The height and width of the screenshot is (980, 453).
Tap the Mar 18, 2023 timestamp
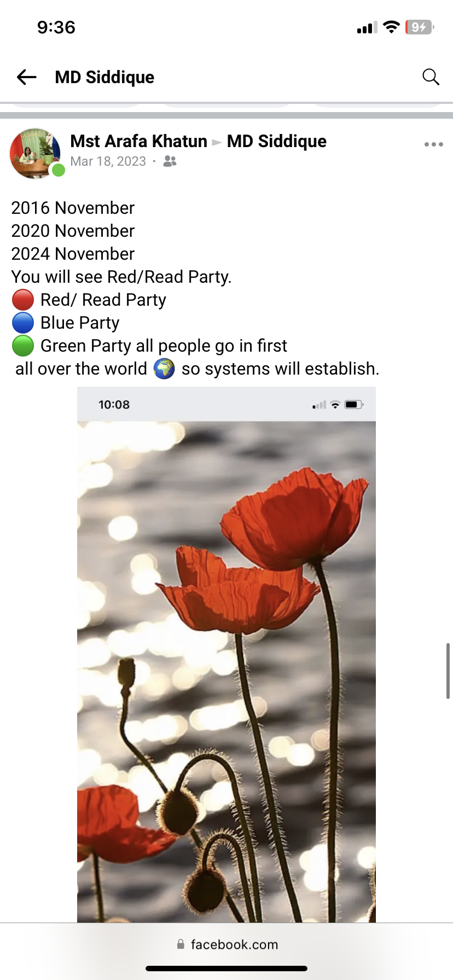[108, 161]
